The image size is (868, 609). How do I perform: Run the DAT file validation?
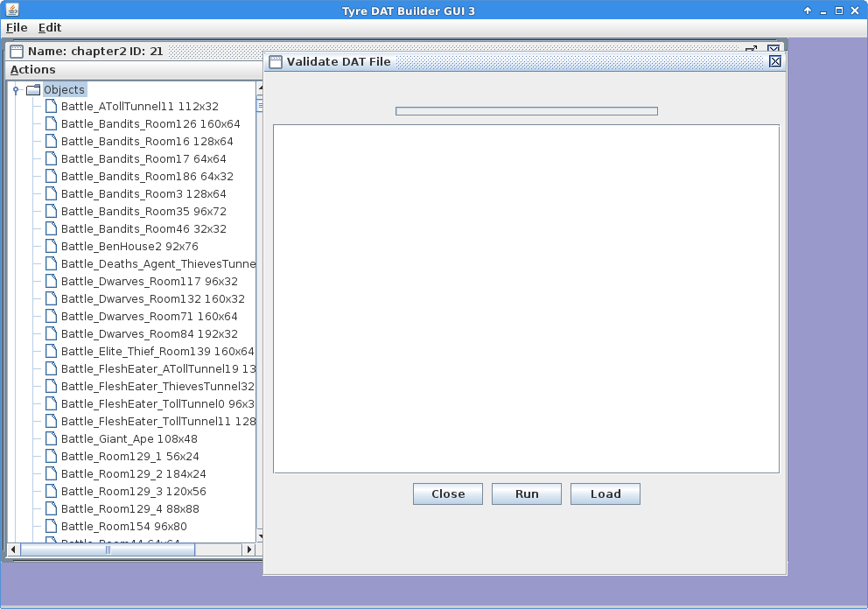pos(527,493)
